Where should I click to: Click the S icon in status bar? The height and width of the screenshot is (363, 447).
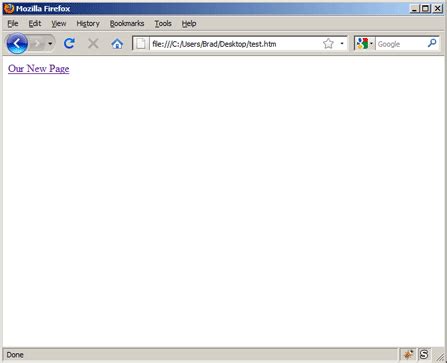click(424, 354)
